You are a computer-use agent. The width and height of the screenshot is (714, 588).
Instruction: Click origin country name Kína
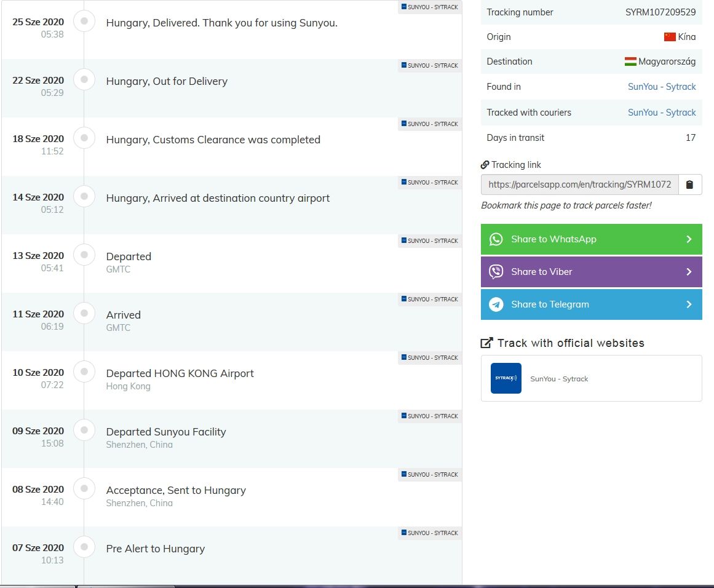click(x=687, y=37)
